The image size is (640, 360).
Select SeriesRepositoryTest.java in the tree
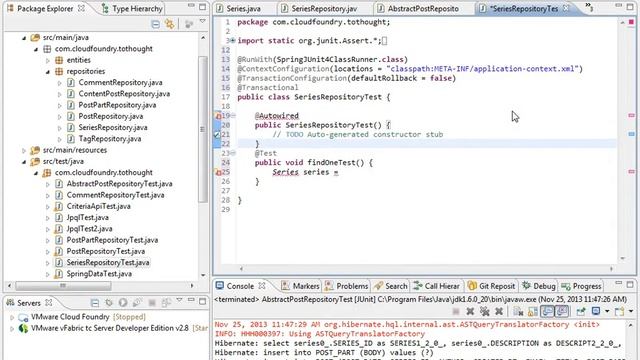coord(108,262)
